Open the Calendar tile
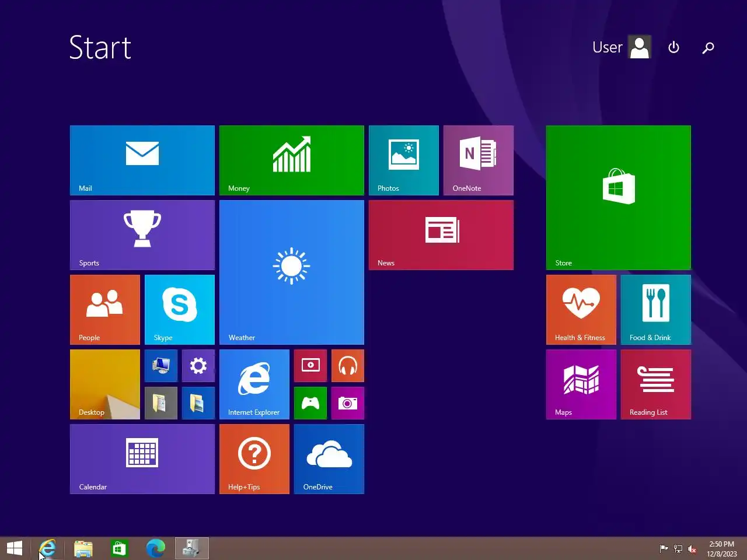This screenshot has width=747, height=560. (x=142, y=459)
